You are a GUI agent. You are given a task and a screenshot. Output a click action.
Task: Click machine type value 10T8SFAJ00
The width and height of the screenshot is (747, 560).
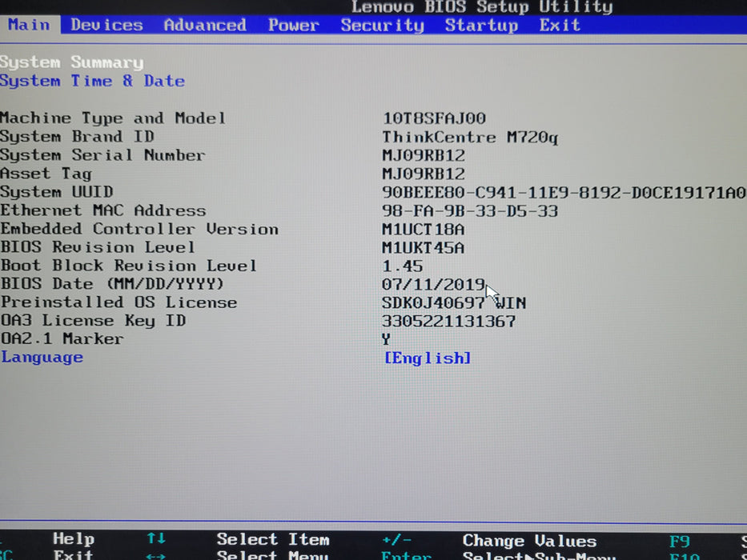point(434,118)
